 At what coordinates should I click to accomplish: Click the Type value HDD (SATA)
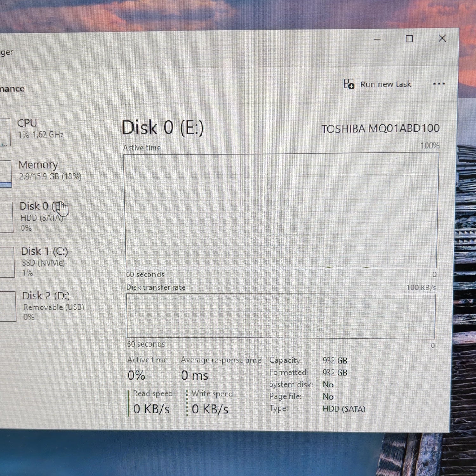(344, 409)
